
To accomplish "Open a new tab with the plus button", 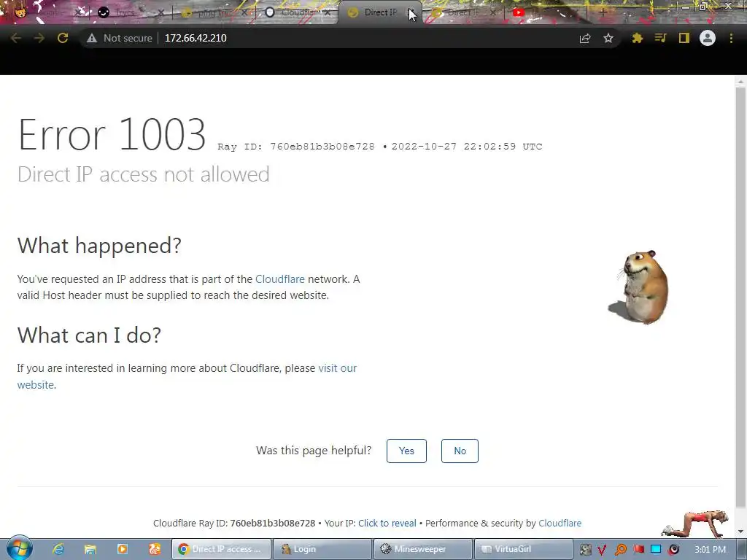I will 603,13.
